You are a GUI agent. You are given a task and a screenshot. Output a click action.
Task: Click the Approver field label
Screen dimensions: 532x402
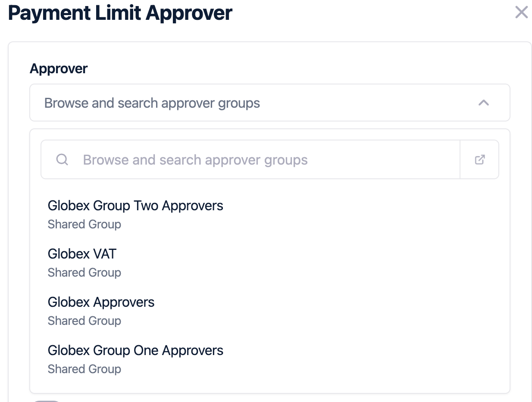click(59, 69)
